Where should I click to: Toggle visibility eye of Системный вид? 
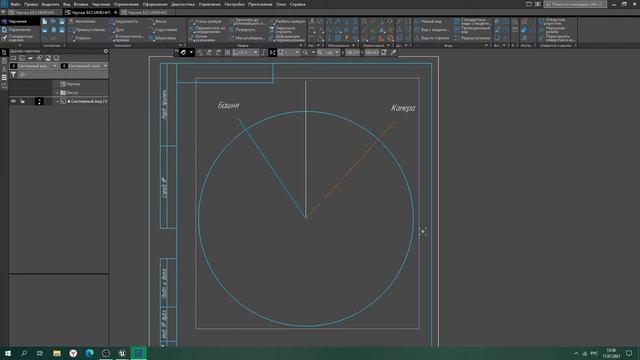point(13,101)
